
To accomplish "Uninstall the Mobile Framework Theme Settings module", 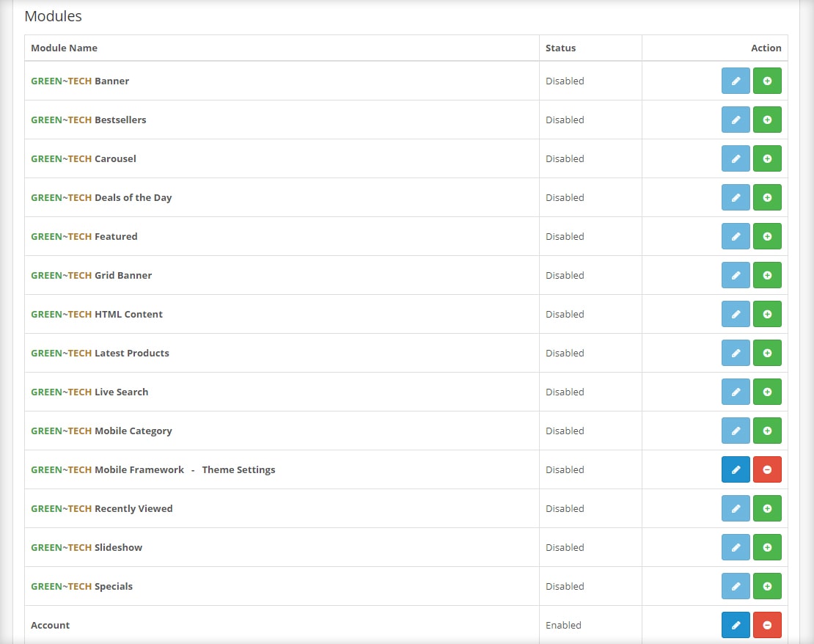I will point(767,469).
